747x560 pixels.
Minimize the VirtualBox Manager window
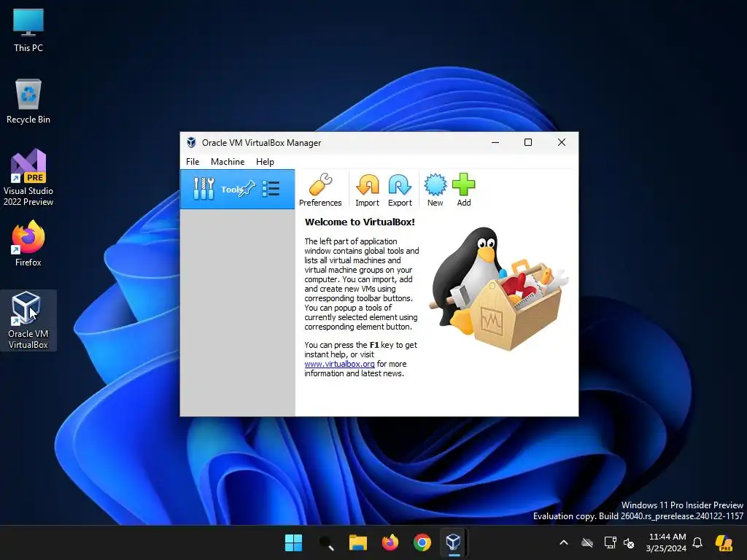click(495, 142)
